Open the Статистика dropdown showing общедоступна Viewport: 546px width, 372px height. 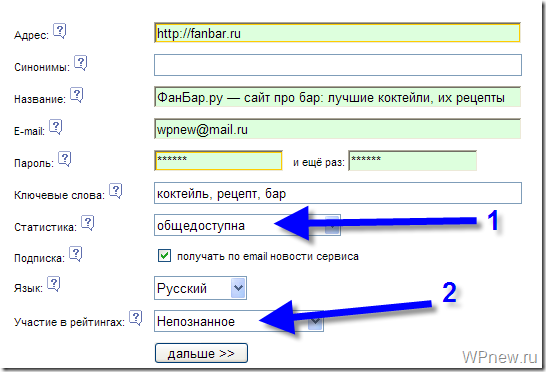[247, 225]
